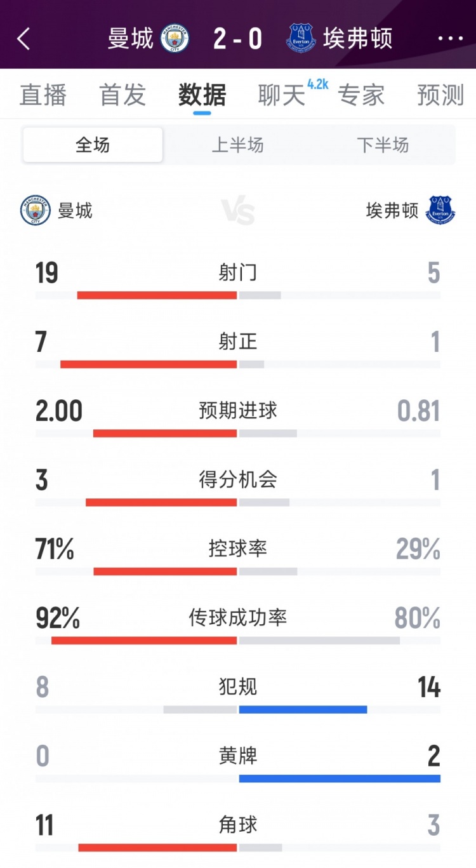Viewport: 476px width, 868px height.
Task: Tap the 2 - 0 score in header
Action: pyautogui.click(x=238, y=39)
